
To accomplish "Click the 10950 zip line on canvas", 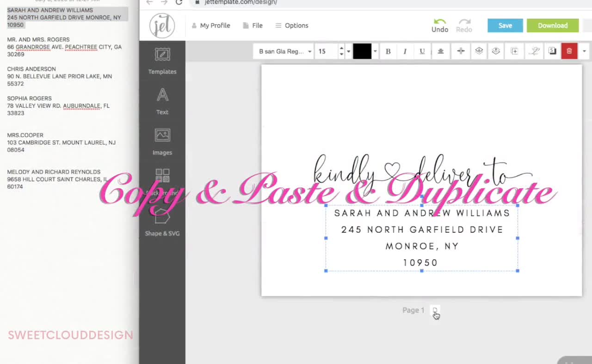I will coord(420,263).
